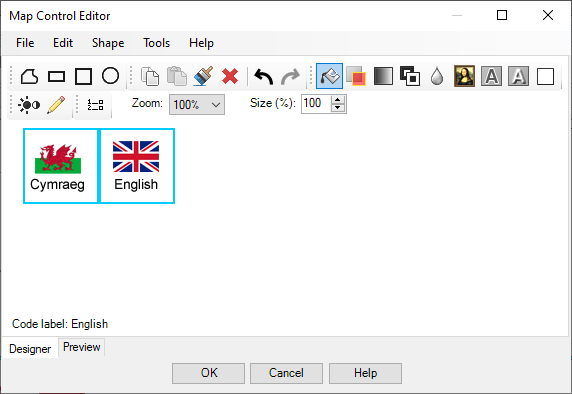This screenshot has width=572, height=394.
Task: Click the overlapping squares order icon
Action: pyautogui.click(x=410, y=76)
